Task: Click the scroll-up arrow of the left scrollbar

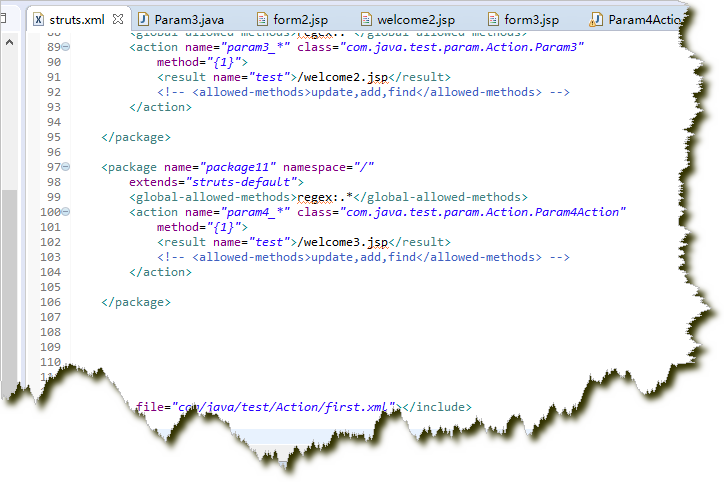Action: click(x=9, y=42)
